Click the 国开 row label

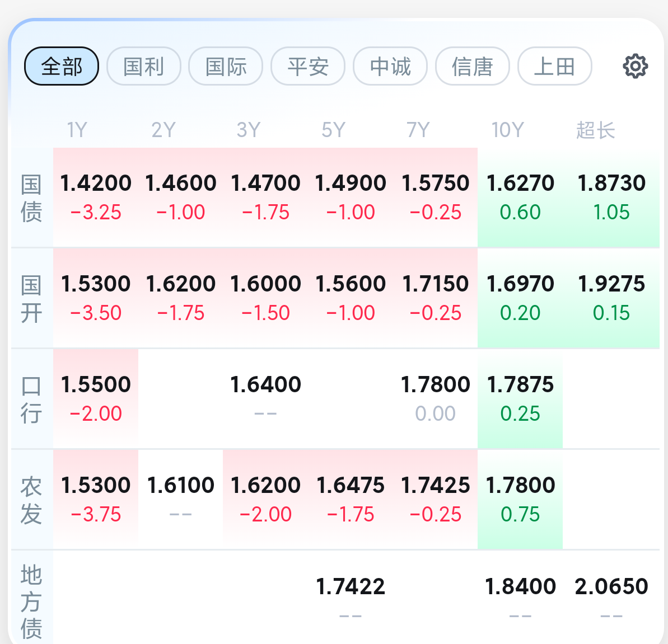click(x=31, y=299)
